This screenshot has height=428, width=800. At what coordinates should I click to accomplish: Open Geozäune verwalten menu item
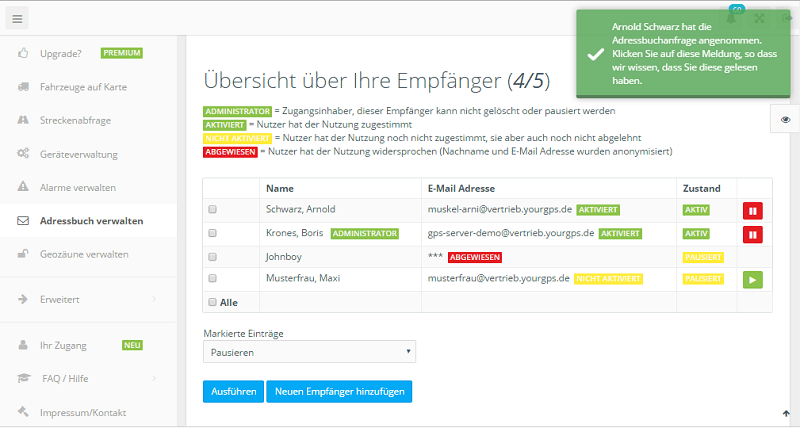point(84,254)
